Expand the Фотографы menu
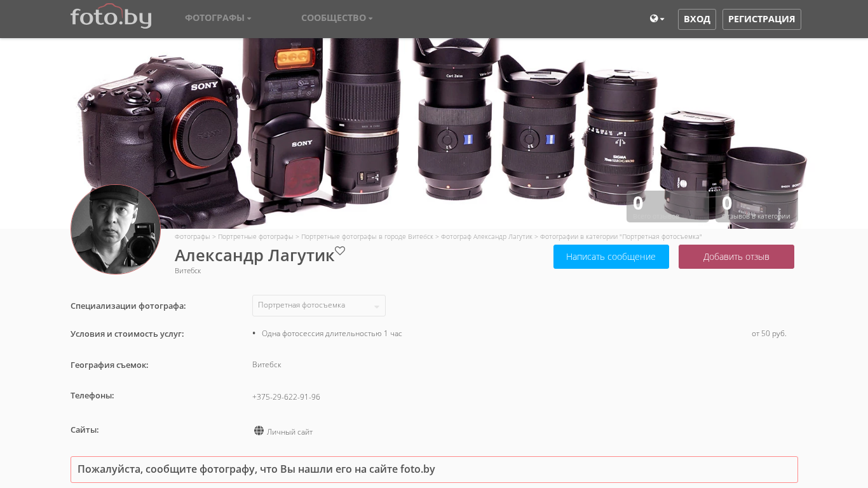The image size is (868, 488). (x=218, y=18)
